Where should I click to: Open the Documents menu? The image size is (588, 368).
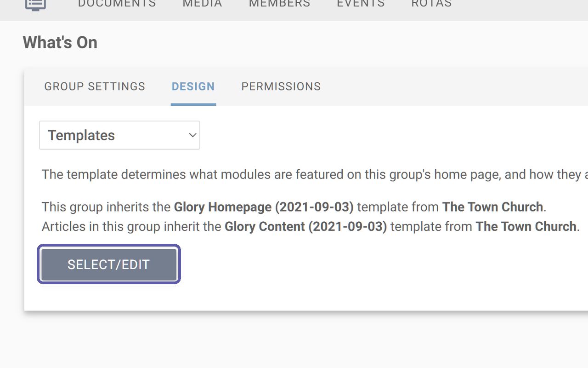coord(117,4)
